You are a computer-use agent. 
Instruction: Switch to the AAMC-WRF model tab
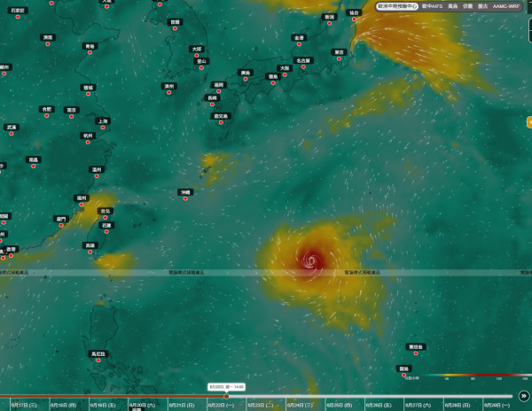coord(506,6)
